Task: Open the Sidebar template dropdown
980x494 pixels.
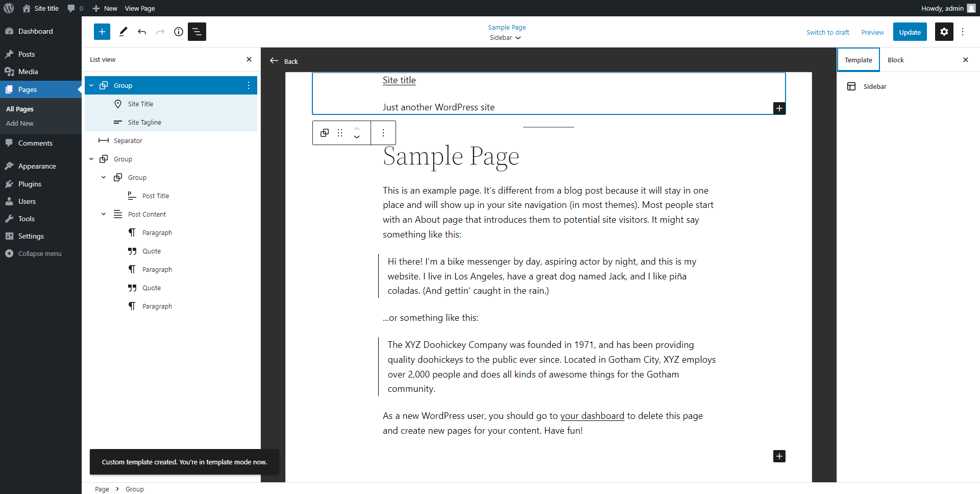Action: (505, 38)
